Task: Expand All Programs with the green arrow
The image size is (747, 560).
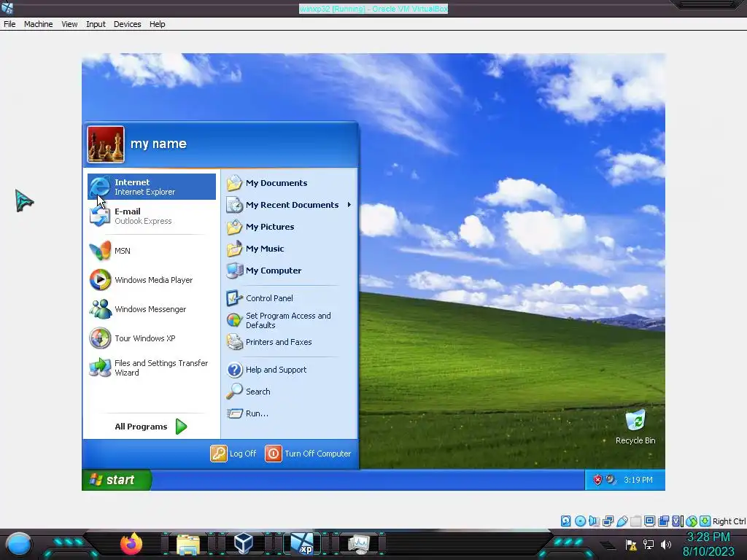Action: 181,427
